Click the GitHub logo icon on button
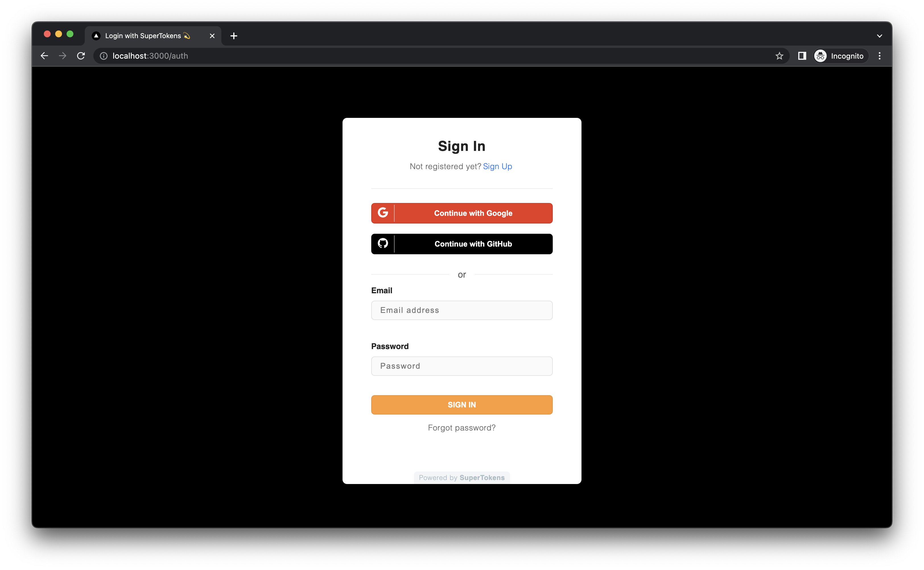The height and width of the screenshot is (570, 924). click(x=383, y=244)
